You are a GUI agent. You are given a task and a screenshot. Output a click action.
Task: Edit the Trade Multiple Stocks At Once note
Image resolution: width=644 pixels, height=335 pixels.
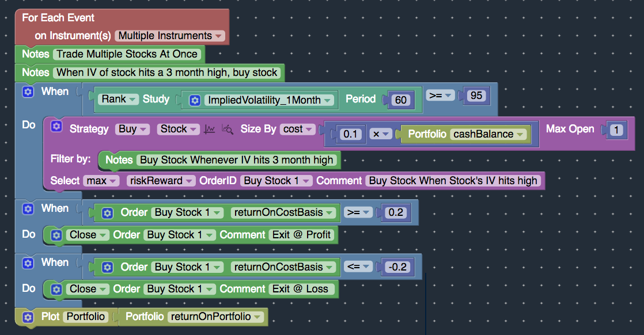point(127,54)
